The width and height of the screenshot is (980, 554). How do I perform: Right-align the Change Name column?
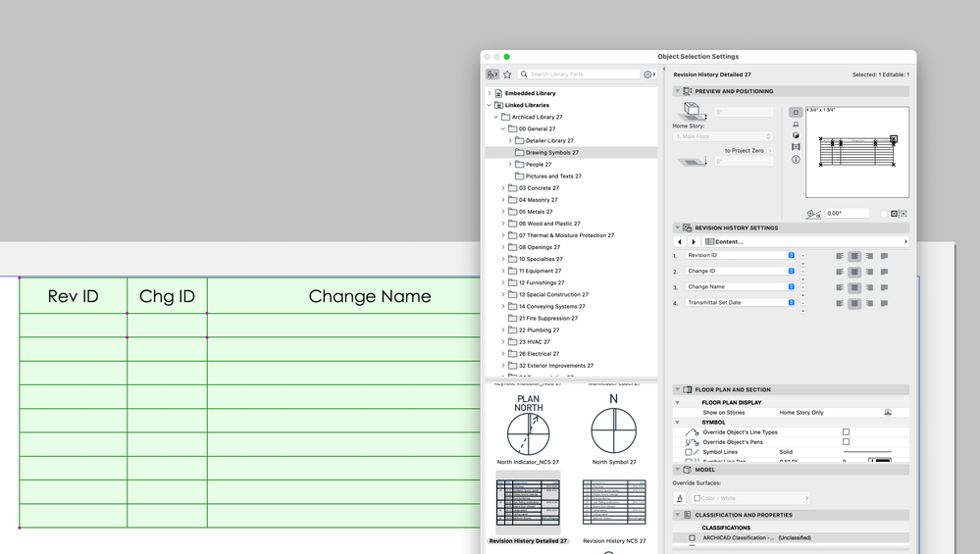(869, 287)
